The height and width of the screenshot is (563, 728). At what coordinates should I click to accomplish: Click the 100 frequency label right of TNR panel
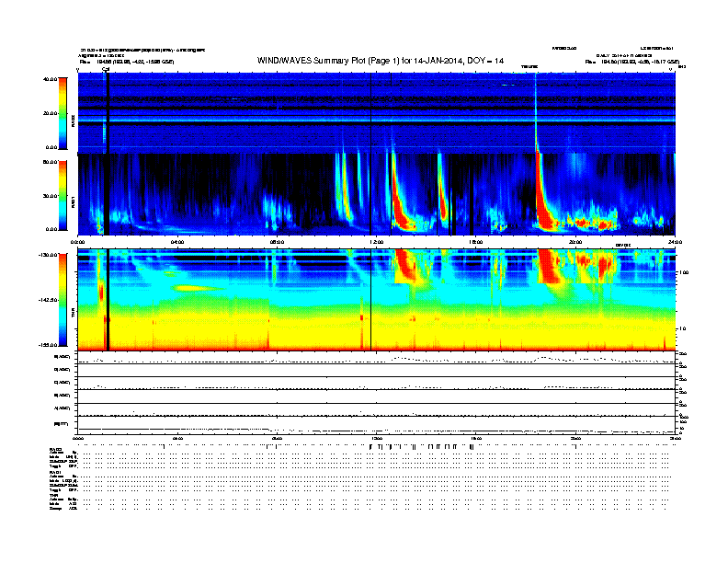click(x=684, y=272)
